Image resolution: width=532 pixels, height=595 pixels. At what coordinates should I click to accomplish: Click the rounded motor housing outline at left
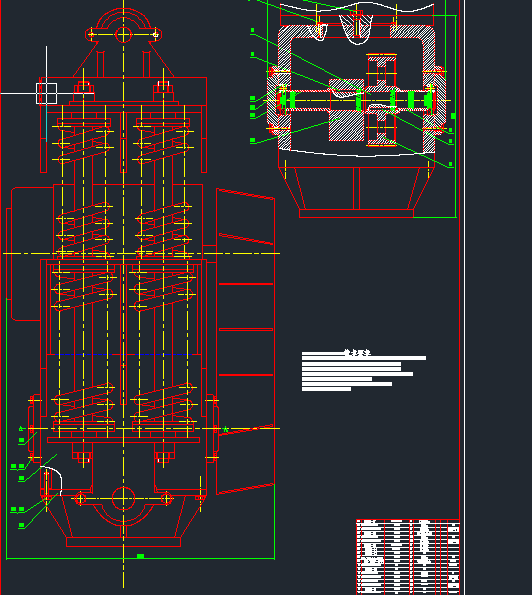[x=26, y=253]
